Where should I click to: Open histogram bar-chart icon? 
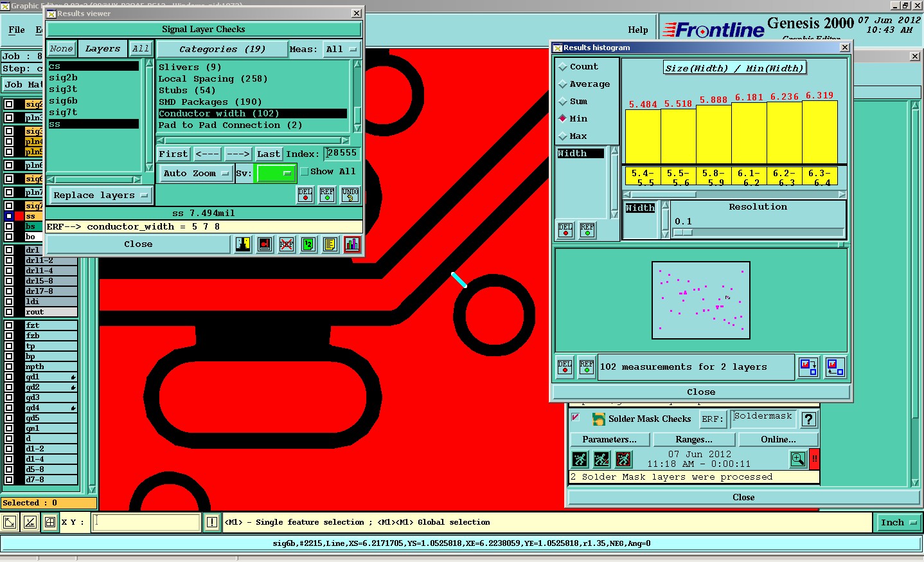352,244
